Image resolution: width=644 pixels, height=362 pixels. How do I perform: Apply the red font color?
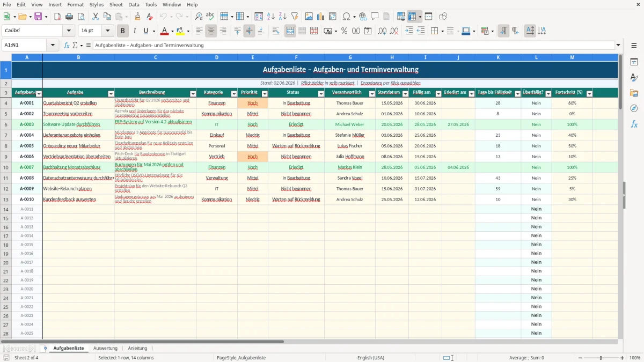tap(164, 31)
